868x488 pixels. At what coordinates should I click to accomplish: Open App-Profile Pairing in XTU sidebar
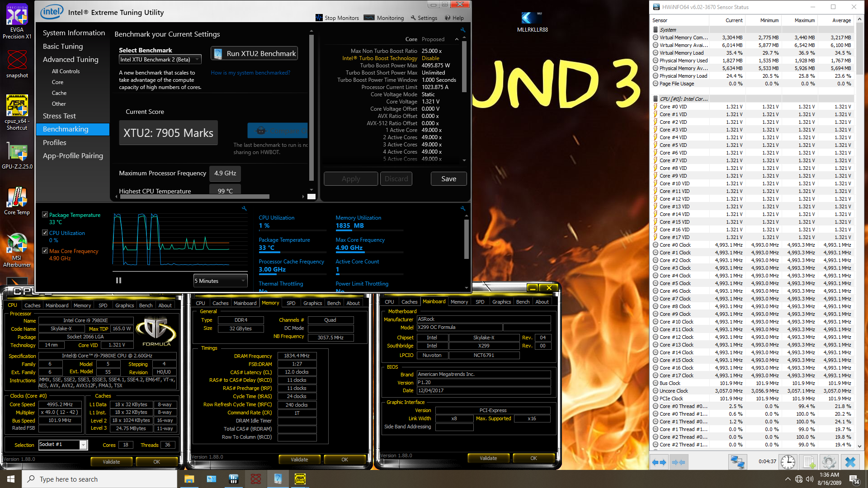pos(73,156)
